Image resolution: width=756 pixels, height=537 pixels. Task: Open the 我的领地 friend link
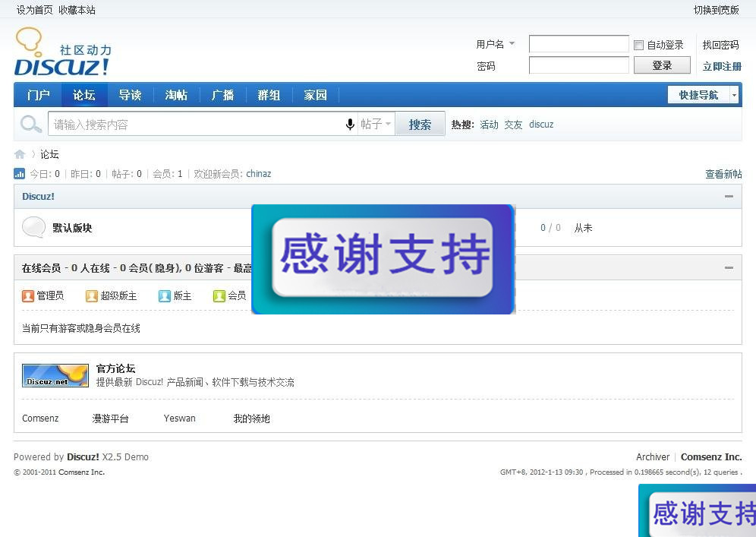(252, 419)
